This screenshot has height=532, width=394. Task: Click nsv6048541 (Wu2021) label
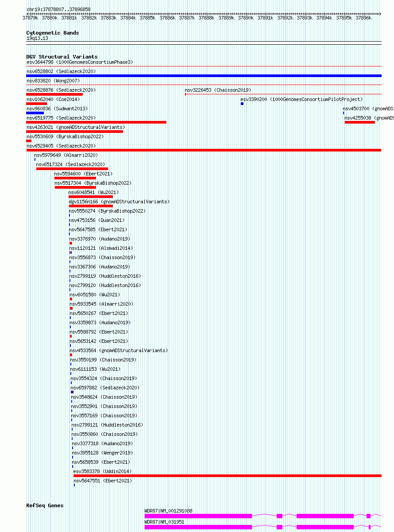(x=93, y=193)
